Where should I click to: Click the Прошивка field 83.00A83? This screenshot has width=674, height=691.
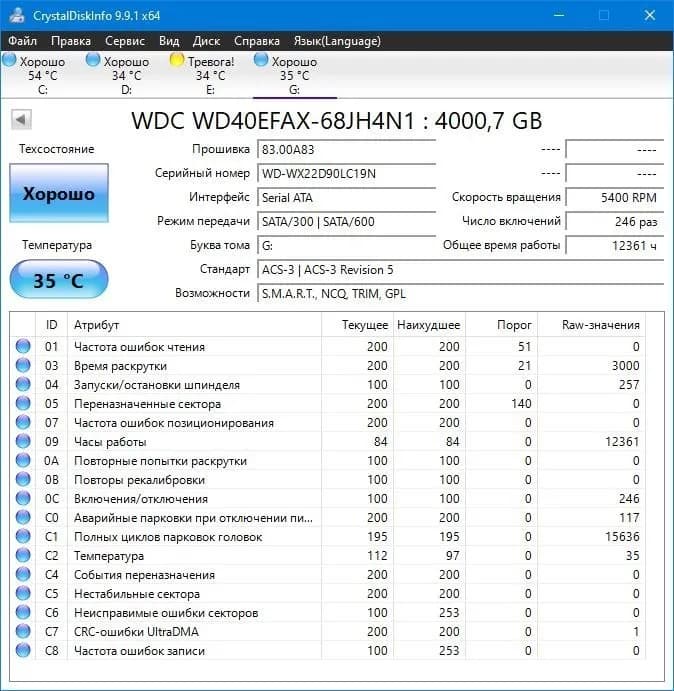click(x=346, y=150)
